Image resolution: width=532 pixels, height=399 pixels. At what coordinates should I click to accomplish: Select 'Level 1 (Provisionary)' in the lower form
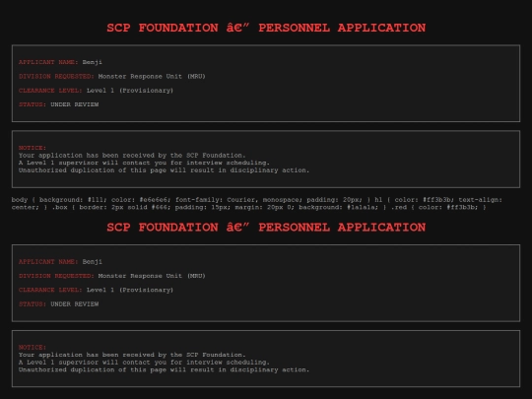tap(130, 290)
